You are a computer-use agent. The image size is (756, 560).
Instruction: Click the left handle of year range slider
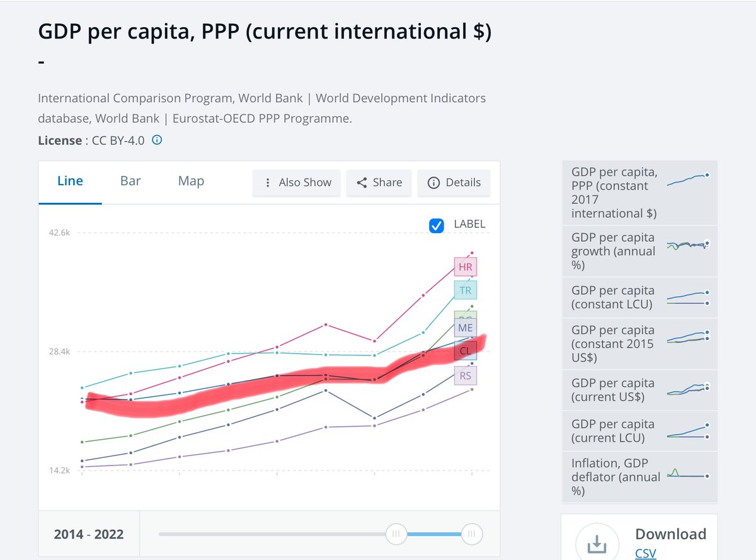click(x=396, y=534)
